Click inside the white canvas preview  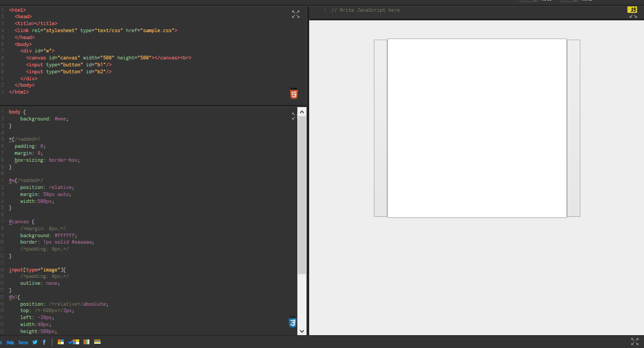477,128
